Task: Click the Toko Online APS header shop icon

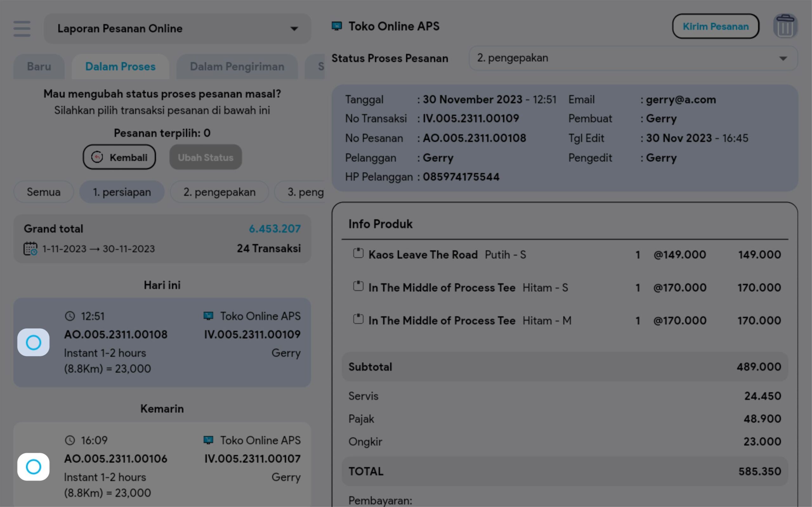Action: point(337,26)
